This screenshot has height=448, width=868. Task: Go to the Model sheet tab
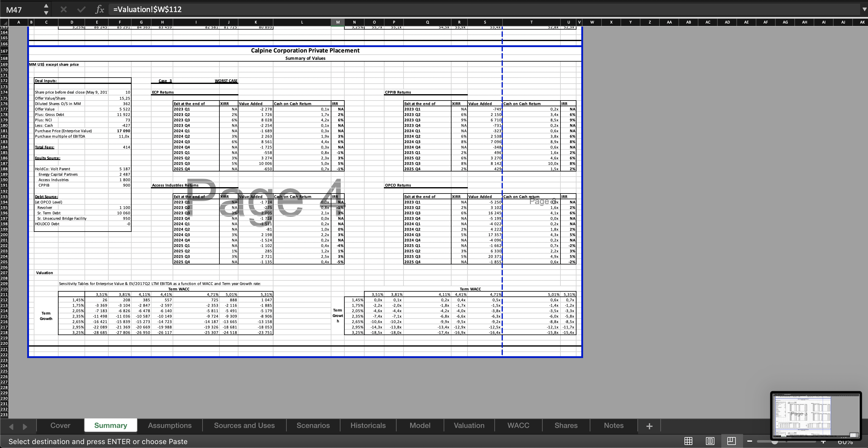tap(420, 425)
